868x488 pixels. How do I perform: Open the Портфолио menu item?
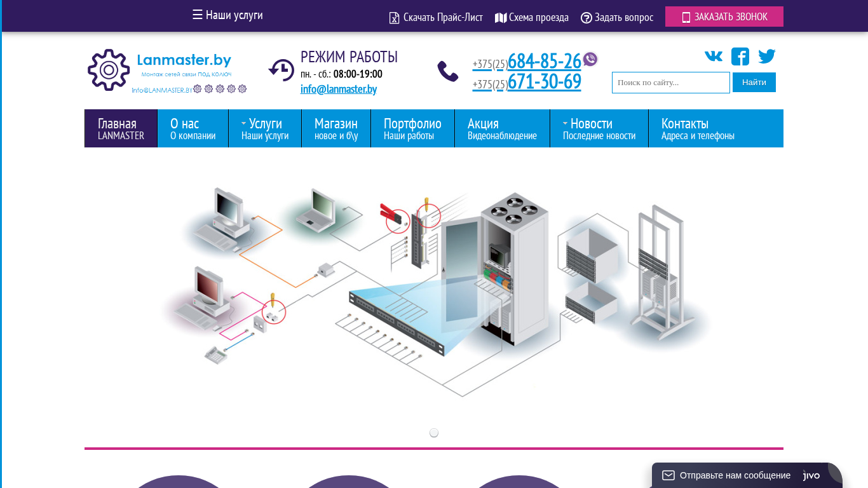pos(412,128)
